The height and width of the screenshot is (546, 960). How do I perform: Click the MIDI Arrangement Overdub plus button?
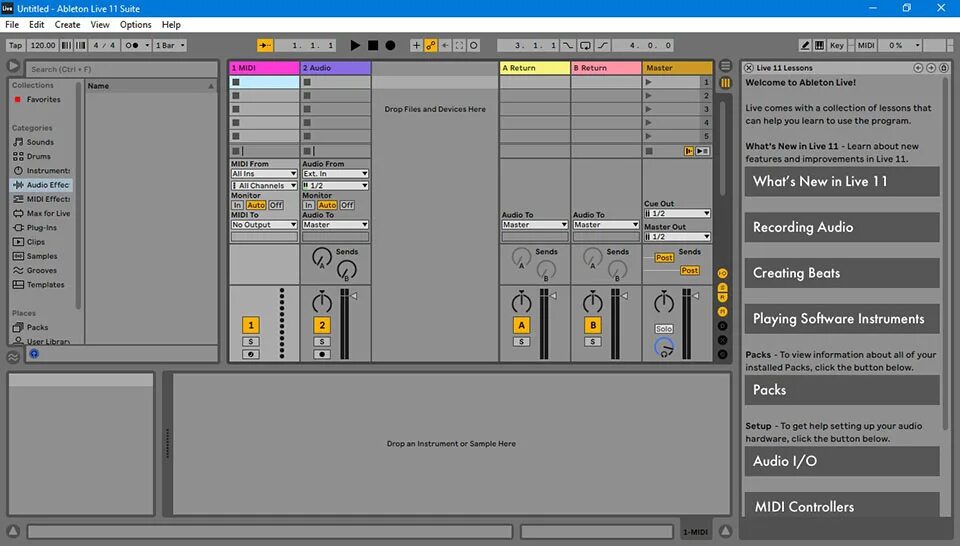[x=416, y=45]
